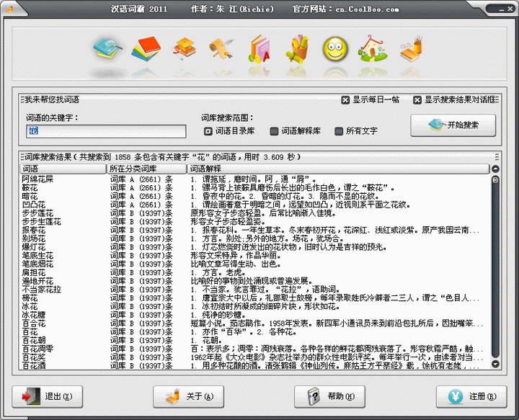Viewport: 519px width, 420px height.
Task: Open the ABC letters books icon
Action: pos(259,49)
